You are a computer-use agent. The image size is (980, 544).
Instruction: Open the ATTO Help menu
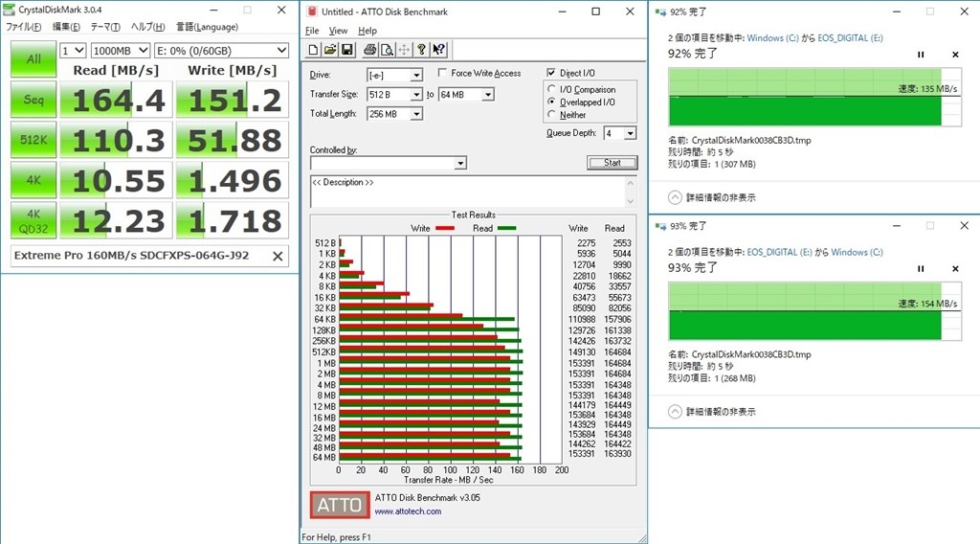click(x=367, y=31)
